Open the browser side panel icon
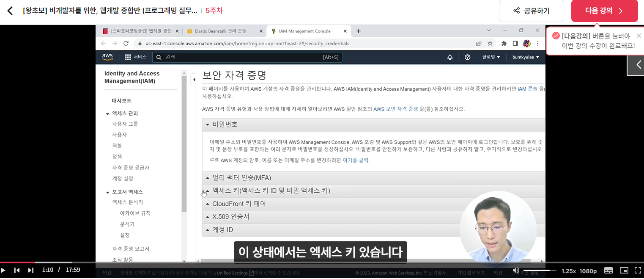644x279 pixels. tap(515, 43)
